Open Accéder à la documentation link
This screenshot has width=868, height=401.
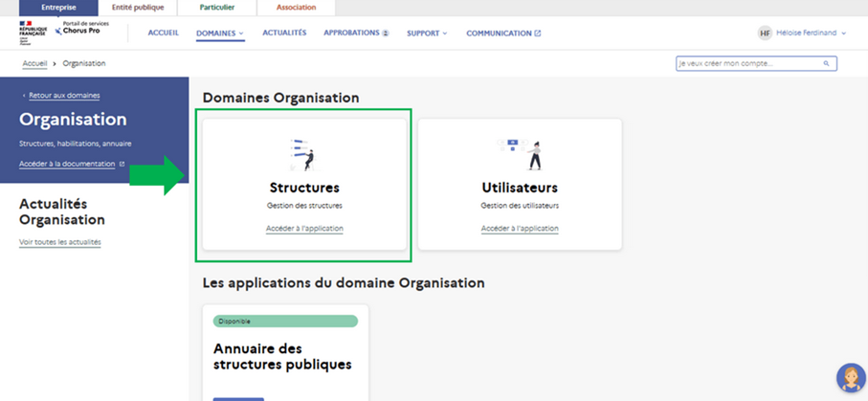pyautogui.click(x=67, y=164)
